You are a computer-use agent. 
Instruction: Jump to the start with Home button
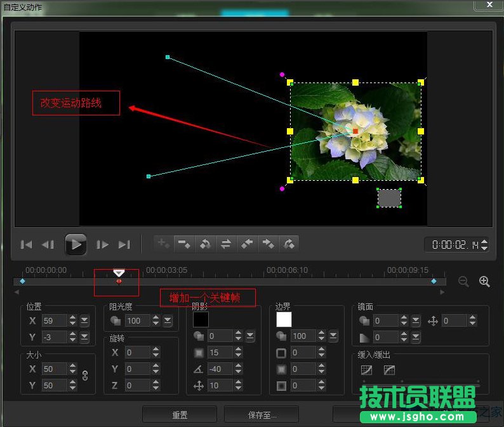click(27, 244)
